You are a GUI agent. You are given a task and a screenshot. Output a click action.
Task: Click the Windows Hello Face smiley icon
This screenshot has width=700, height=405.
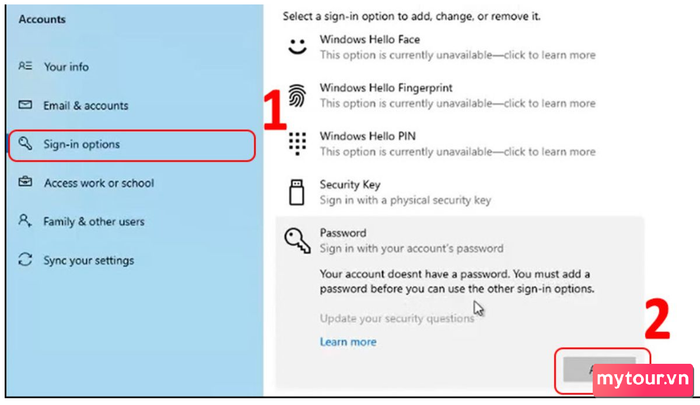click(x=297, y=46)
